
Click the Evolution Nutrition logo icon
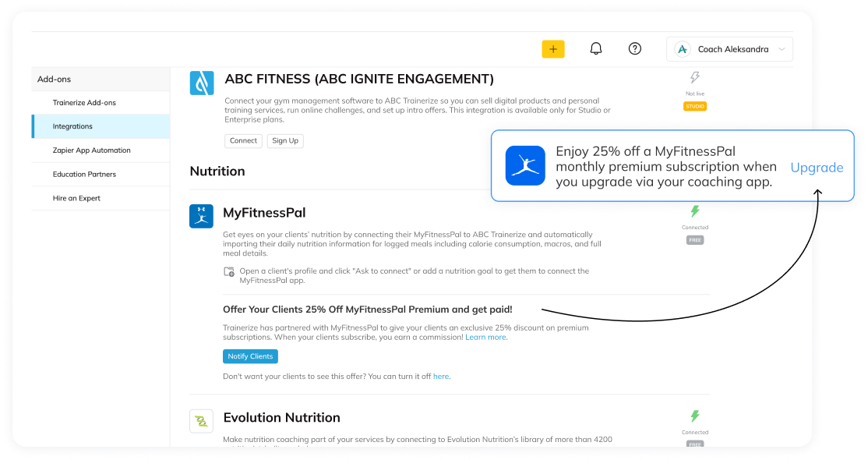202,421
